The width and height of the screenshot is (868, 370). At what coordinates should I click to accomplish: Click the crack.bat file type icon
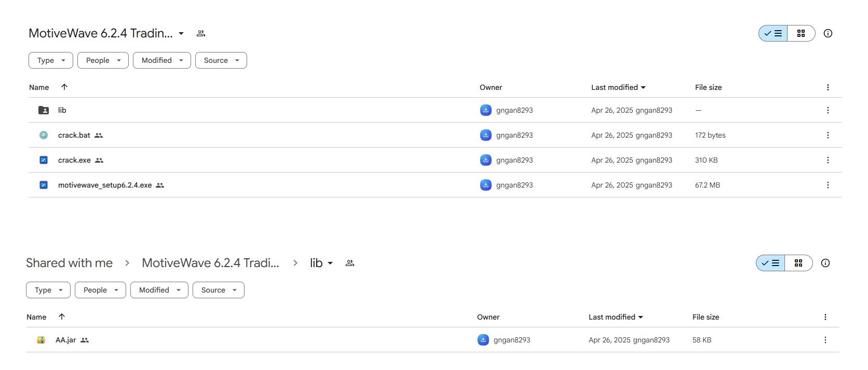click(x=44, y=135)
